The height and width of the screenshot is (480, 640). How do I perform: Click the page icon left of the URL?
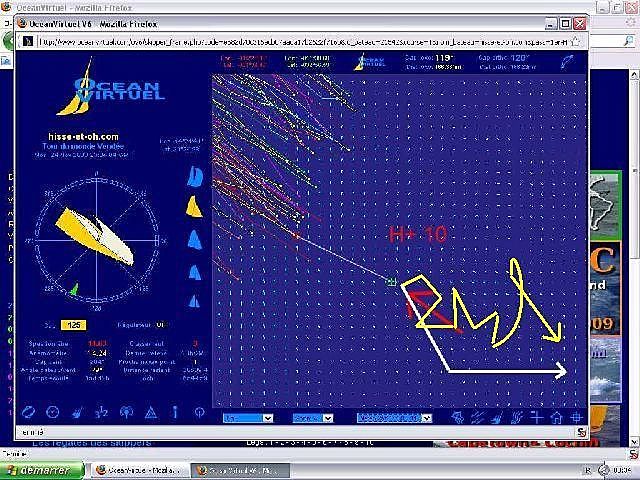[x=28, y=41]
